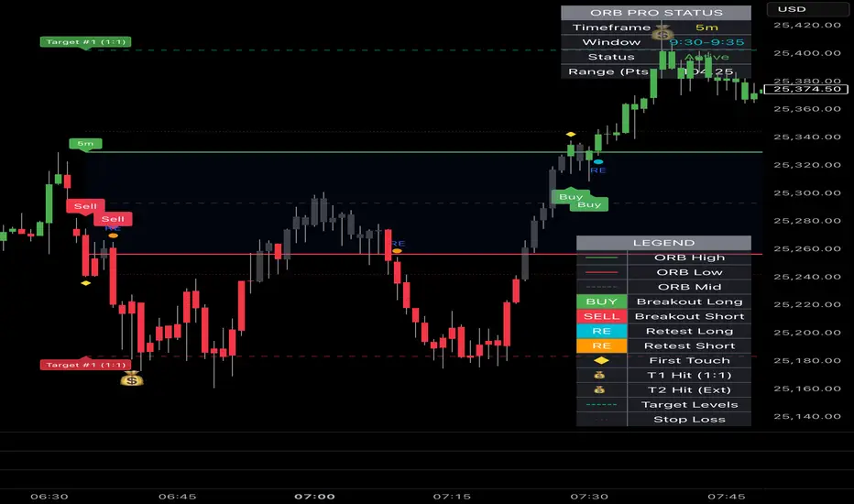Click the 07:45 time axis label
Image resolution: width=854 pixels, height=504 pixels.
point(727,497)
